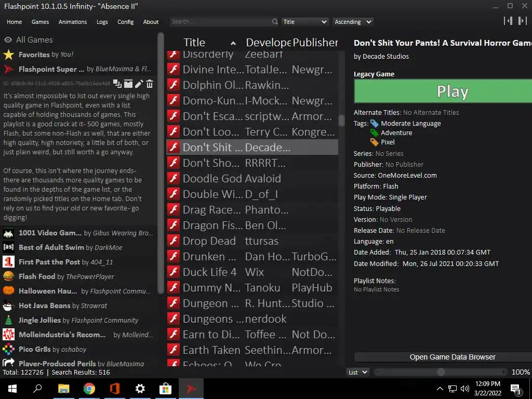This screenshot has height=399, width=532.
Task: Select the Jingle Jollies playlist name
Action: pos(39,320)
